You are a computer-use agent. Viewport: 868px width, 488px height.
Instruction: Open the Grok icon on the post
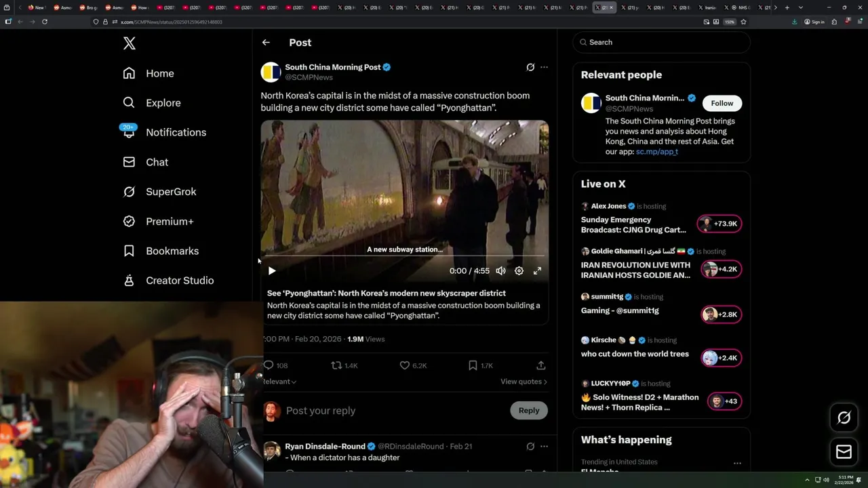[530, 67]
